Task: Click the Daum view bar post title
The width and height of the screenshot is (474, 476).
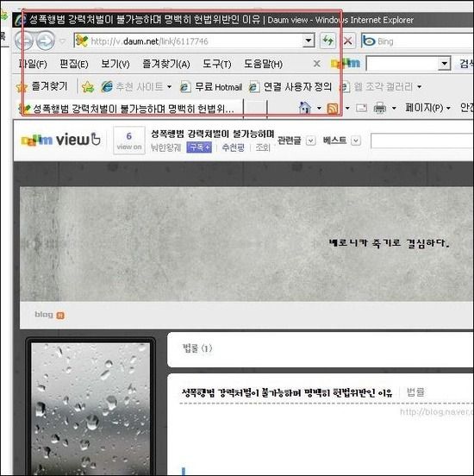Action: 213,134
